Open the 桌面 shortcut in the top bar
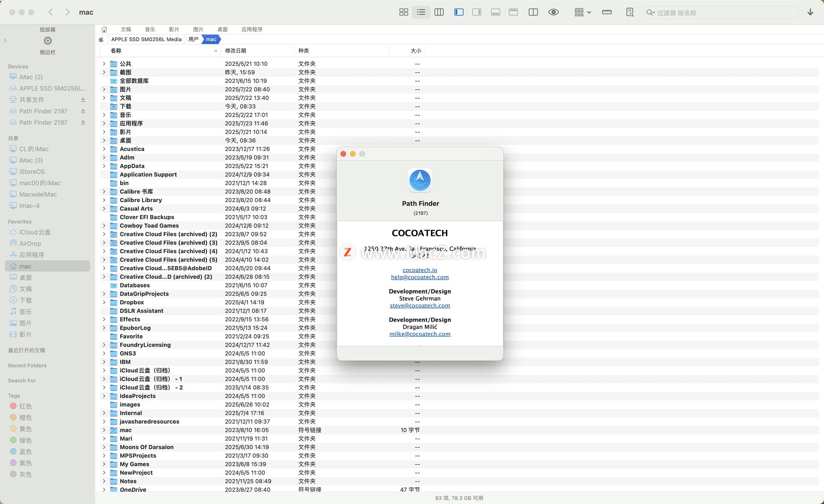The width and height of the screenshot is (824, 504). [x=222, y=29]
